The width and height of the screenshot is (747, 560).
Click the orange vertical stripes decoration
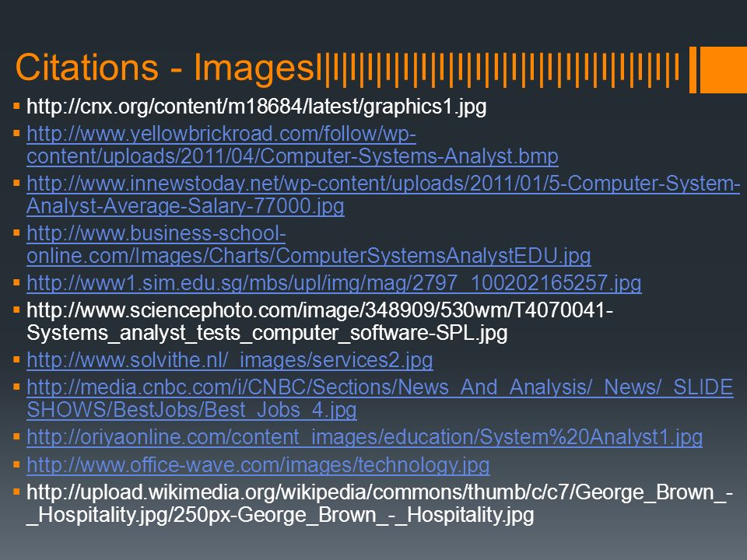(x=501, y=69)
